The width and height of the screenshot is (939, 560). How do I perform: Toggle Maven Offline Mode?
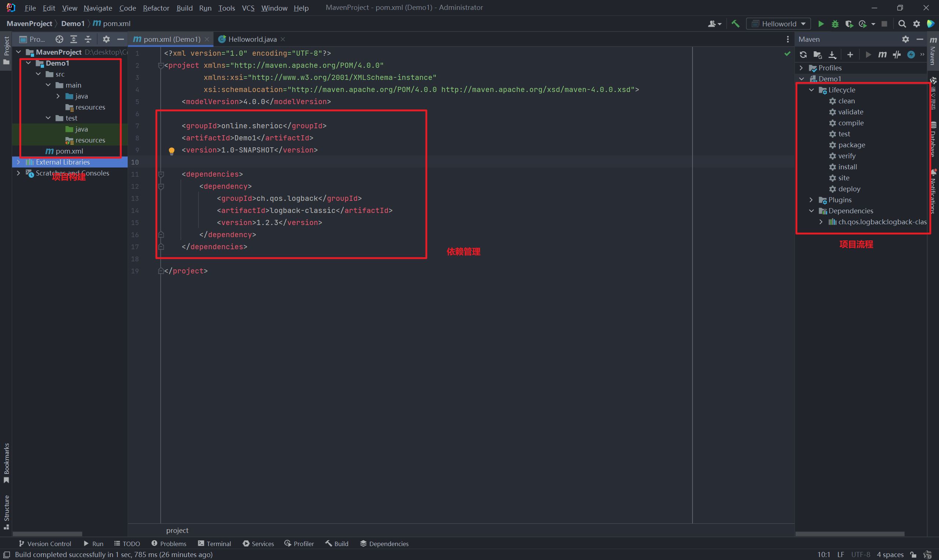tap(897, 55)
